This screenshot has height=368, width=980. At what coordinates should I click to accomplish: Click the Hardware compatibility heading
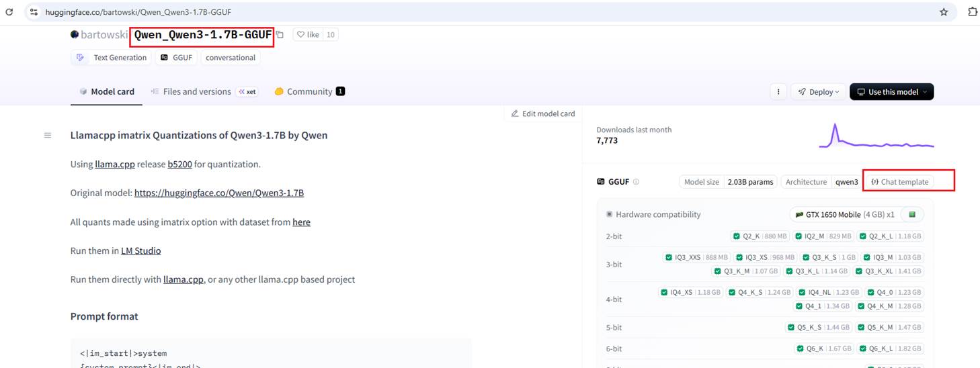(x=658, y=214)
